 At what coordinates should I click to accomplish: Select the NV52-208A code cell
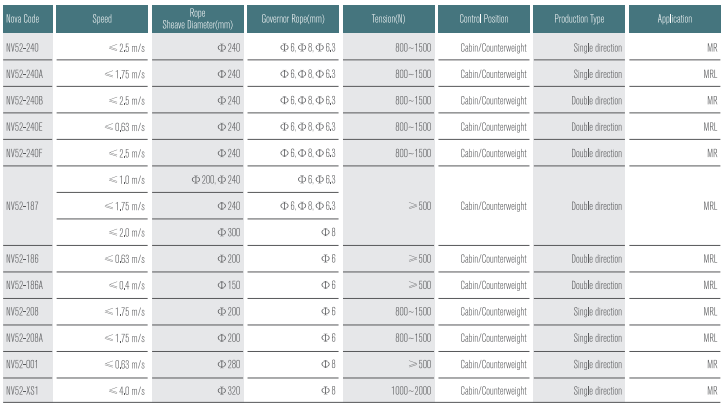point(28,338)
